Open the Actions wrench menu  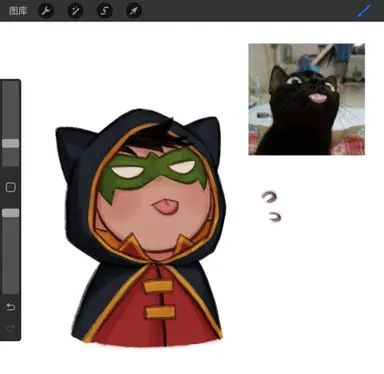[46, 11]
